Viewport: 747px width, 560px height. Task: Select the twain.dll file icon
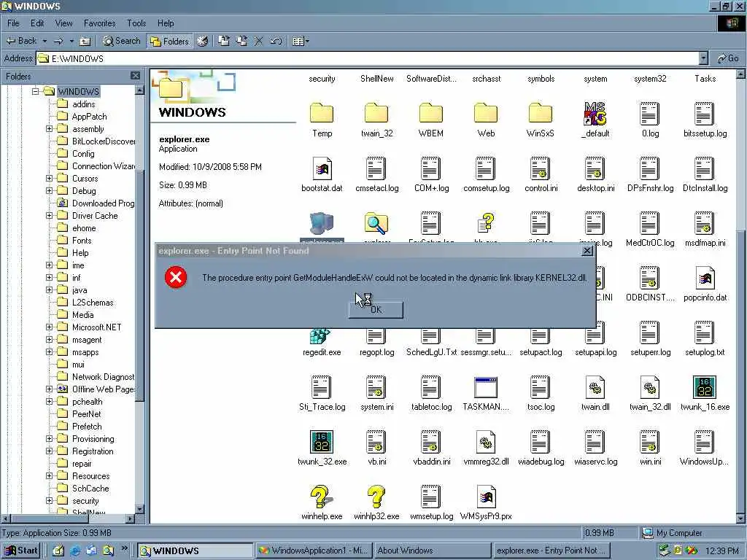595,388
